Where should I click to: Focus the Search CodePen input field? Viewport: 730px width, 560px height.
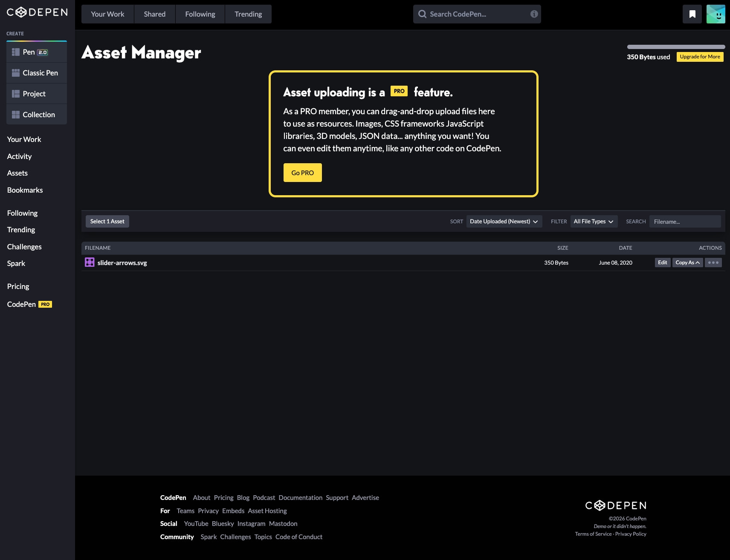[x=477, y=14]
